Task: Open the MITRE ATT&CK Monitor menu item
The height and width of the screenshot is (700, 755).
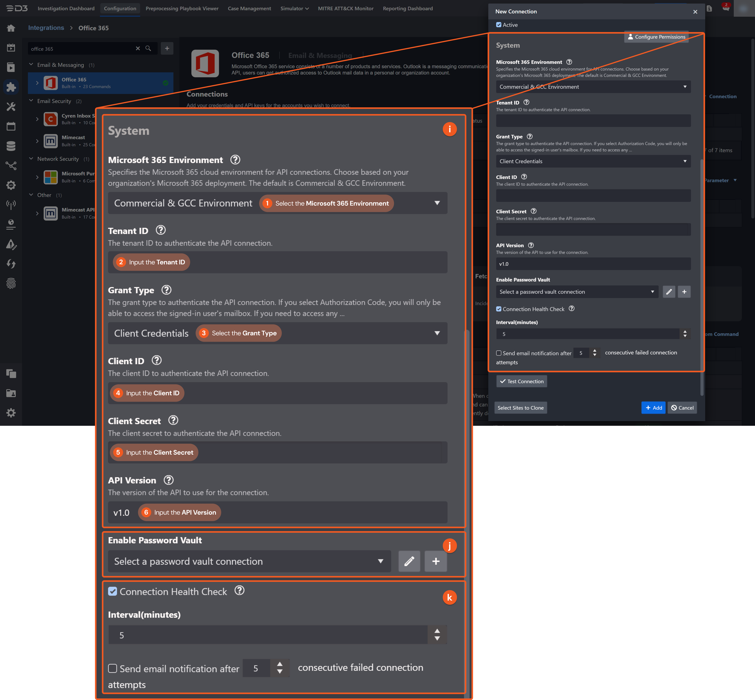Action: tap(345, 8)
